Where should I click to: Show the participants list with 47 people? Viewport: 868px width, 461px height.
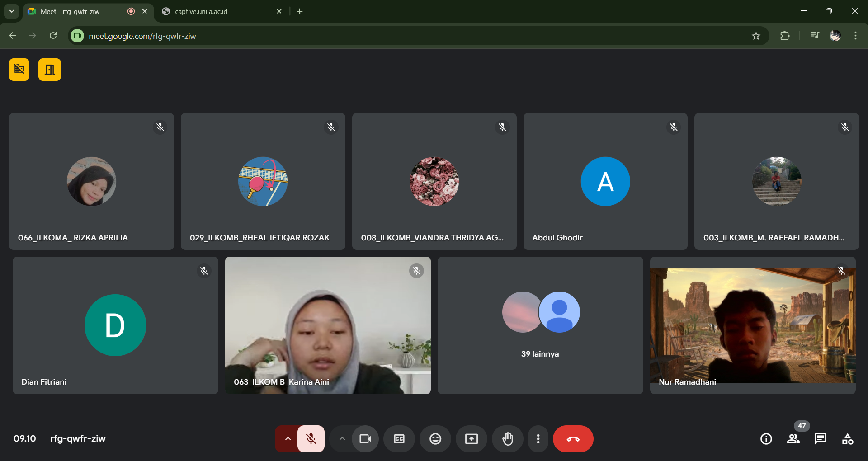pos(793,439)
